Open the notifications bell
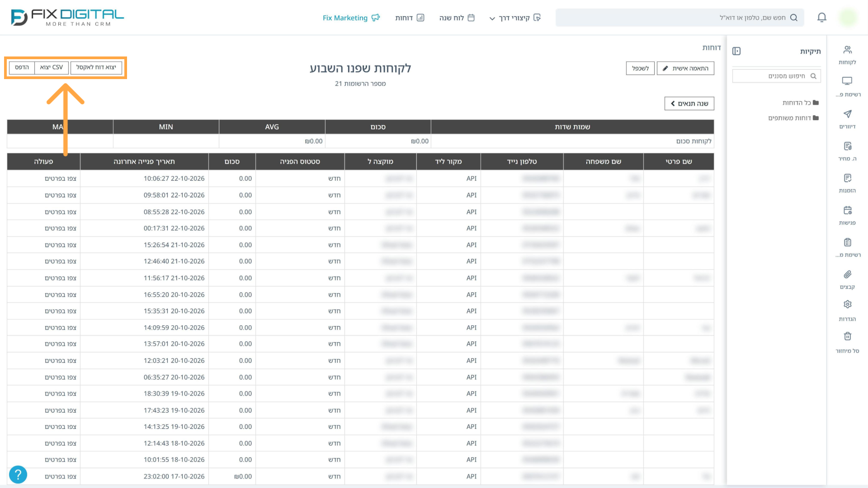 tap(822, 18)
